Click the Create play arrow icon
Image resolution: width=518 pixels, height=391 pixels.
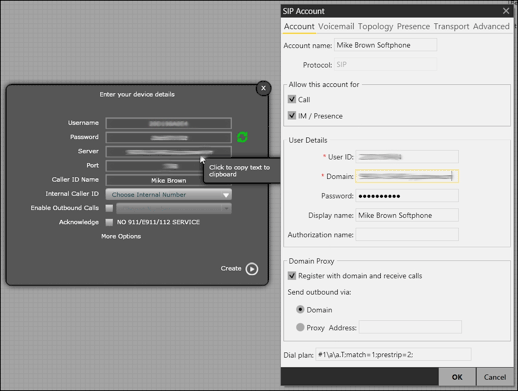coord(252,269)
